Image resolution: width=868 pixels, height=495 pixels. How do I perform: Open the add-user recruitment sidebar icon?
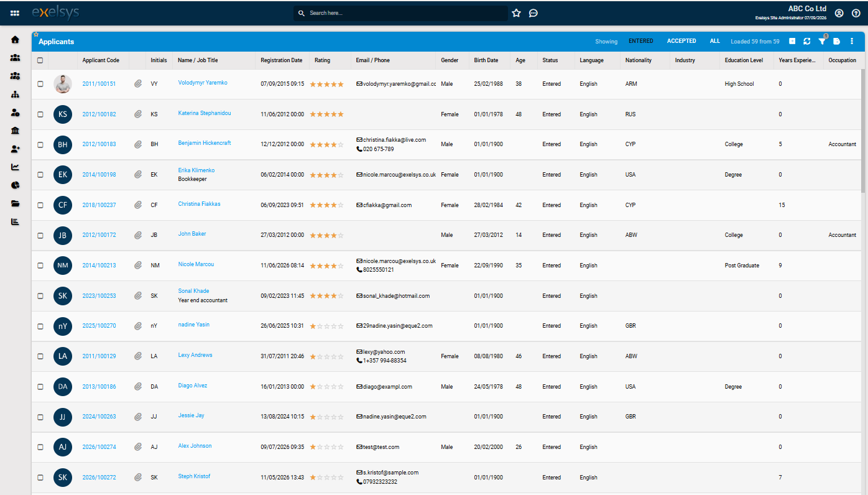16,149
